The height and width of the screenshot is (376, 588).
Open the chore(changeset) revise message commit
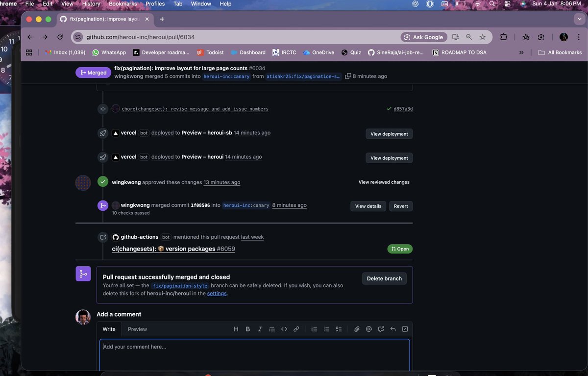click(195, 109)
